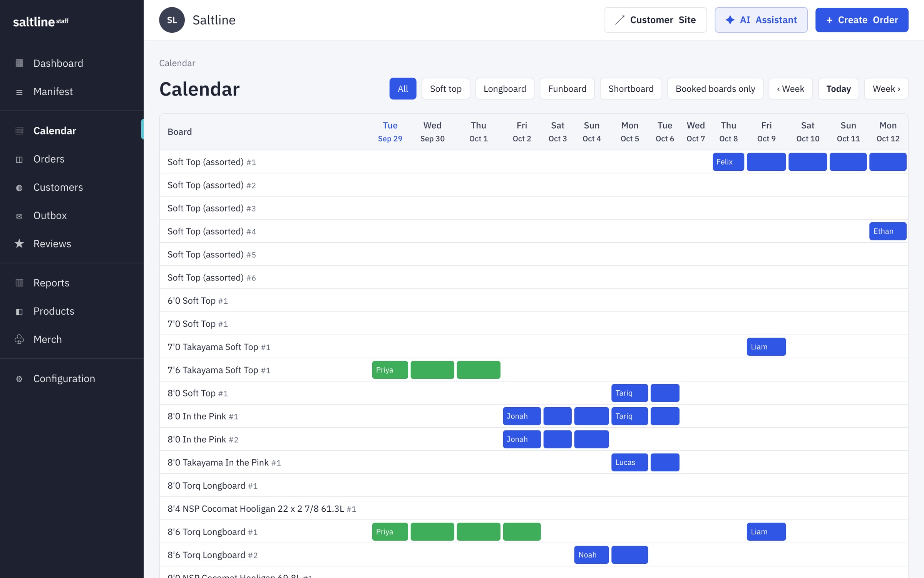The image size is (924, 578).
Task: Filter calendar by Longboard
Action: coord(505,89)
